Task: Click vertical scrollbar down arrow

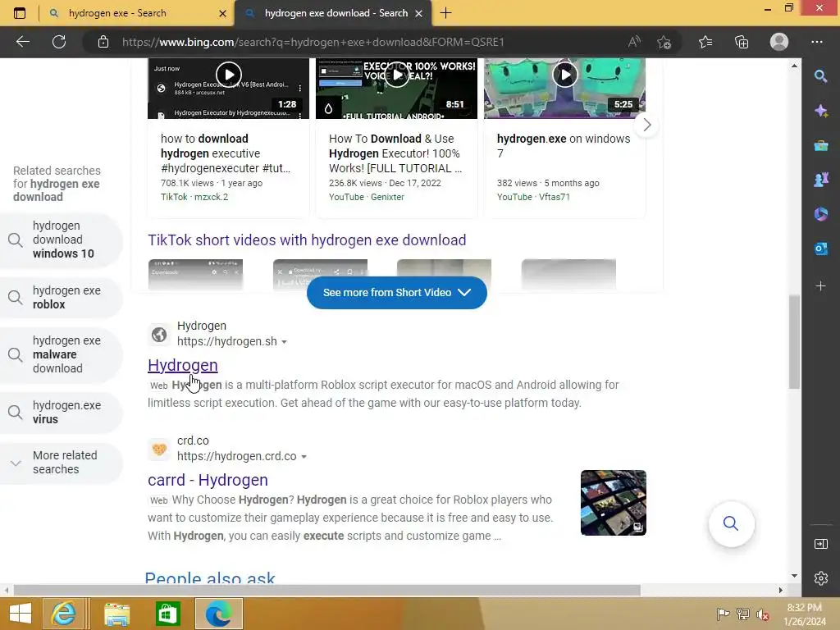Action: click(794, 576)
